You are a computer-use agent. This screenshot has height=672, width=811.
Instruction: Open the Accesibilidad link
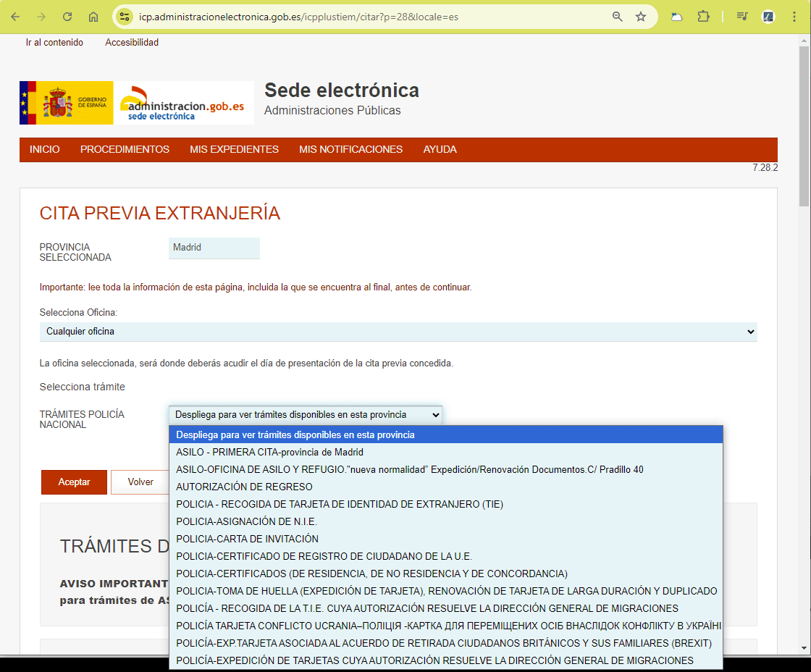point(132,43)
